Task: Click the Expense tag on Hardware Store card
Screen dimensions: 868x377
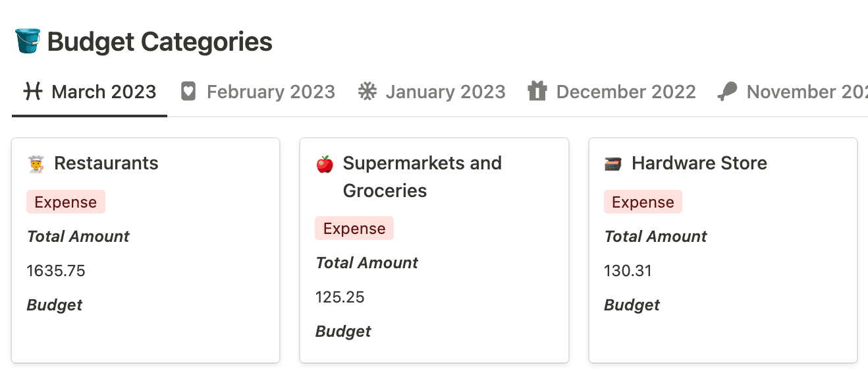Action: 643,202
